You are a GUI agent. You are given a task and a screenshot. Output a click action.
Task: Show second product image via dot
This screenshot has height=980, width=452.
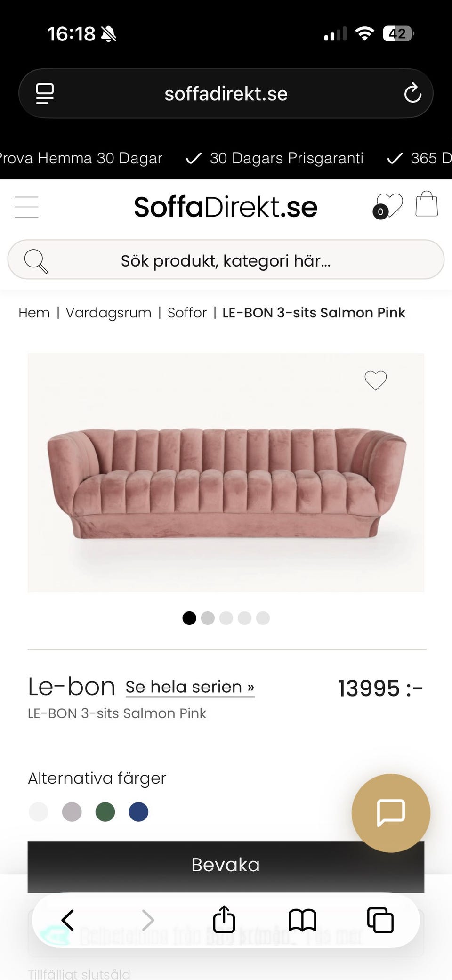[208, 618]
